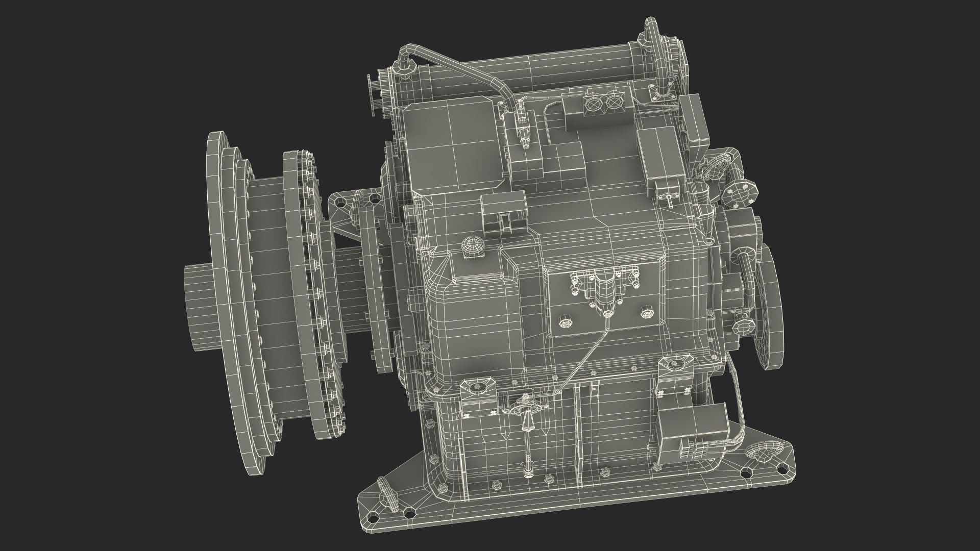Image resolution: width=980 pixels, height=551 pixels.
Task: Click the left hex bolt on center plate
Action: pos(566,321)
